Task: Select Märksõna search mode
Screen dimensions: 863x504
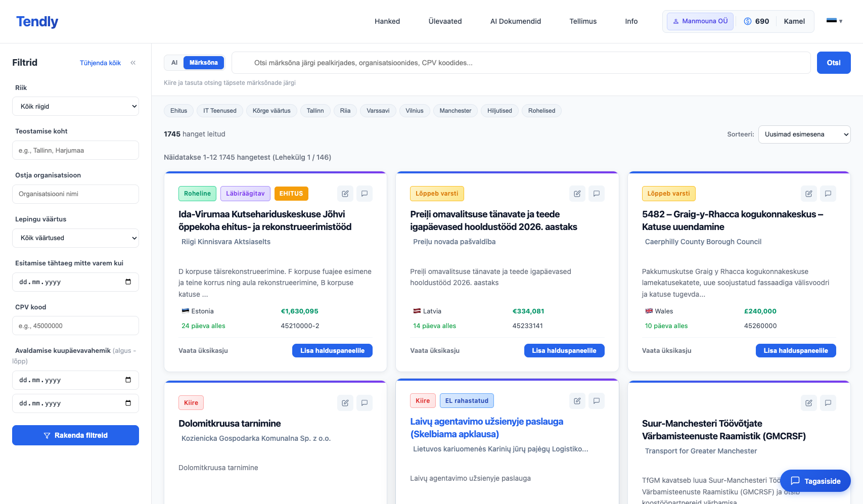Action: point(203,63)
